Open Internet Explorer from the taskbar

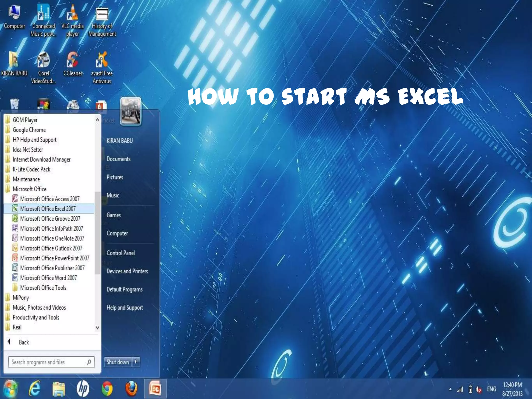click(x=35, y=389)
